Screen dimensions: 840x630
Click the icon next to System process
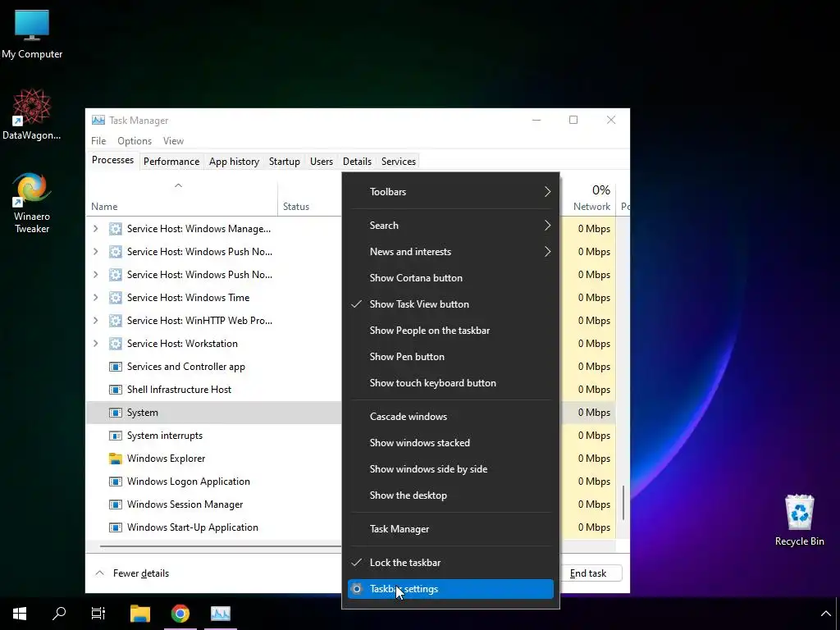point(115,413)
